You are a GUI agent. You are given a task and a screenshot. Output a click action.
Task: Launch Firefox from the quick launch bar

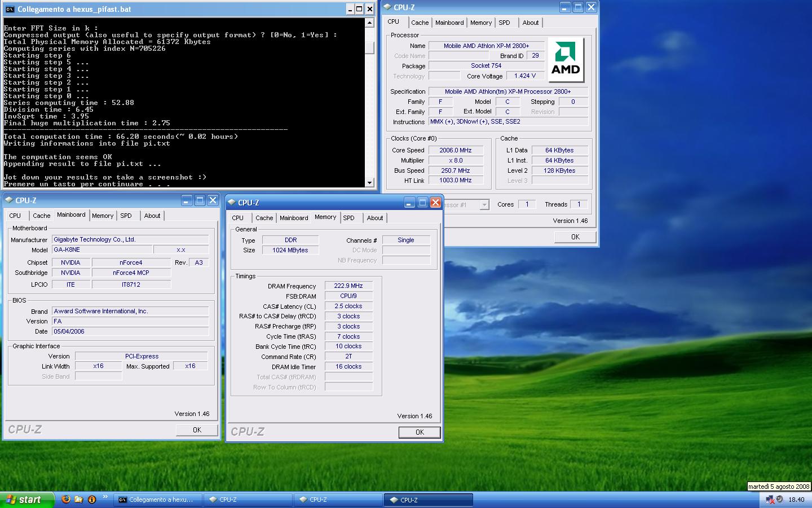pos(66,500)
